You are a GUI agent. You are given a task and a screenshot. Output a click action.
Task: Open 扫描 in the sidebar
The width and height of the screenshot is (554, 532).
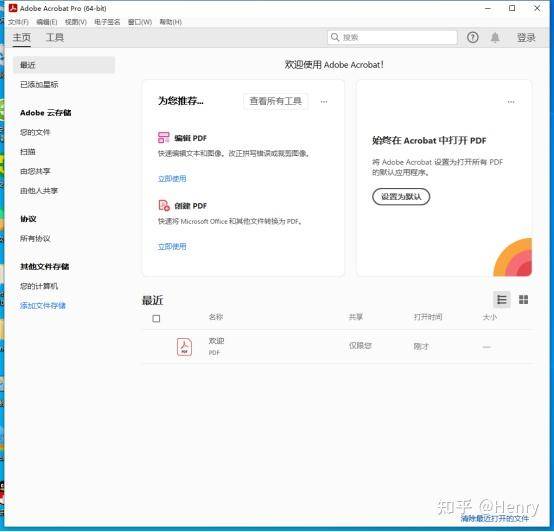[28, 152]
